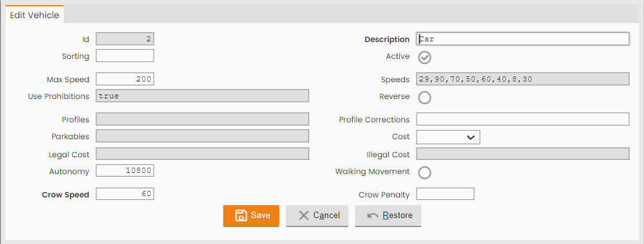Enable the Reverse option
The width and height of the screenshot is (644, 244).
[x=424, y=97]
